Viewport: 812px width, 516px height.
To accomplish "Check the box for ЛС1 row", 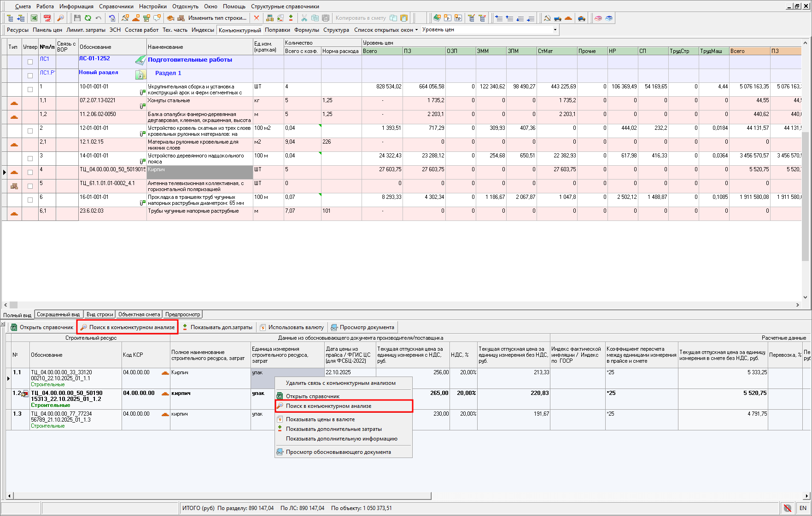I will [30, 62].
